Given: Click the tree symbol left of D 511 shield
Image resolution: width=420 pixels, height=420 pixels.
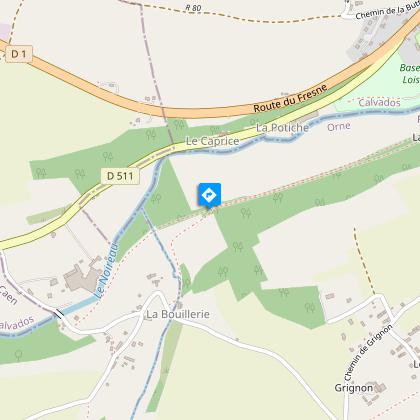Looking at the screenshot, I should (79, 174).
